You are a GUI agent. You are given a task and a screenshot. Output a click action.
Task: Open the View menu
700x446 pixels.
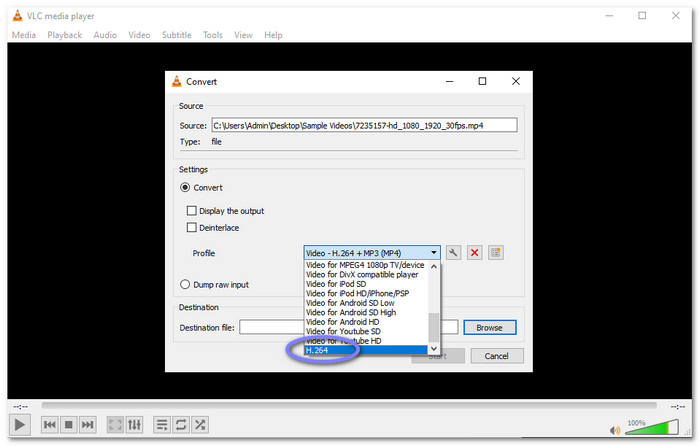(x=243, y=35)
